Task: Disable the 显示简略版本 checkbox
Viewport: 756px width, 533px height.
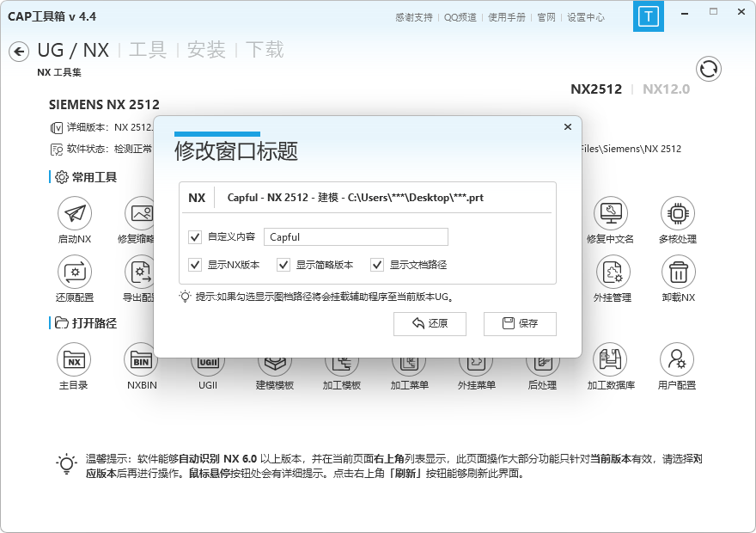Action: 283,265
